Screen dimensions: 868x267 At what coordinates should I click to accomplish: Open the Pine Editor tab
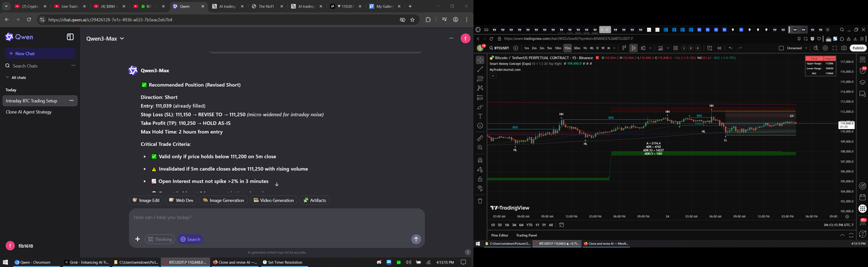[500, 235]
